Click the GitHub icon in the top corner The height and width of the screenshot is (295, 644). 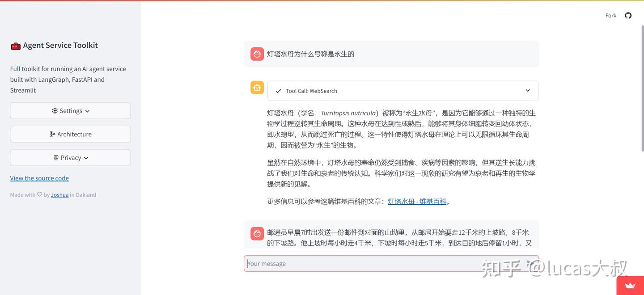(628, 14)
